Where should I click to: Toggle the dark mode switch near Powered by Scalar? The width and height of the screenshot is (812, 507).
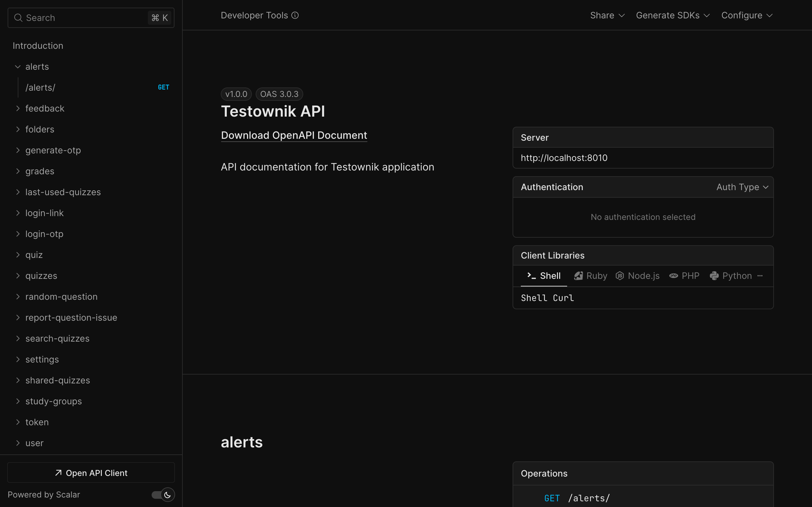[162, 495]
